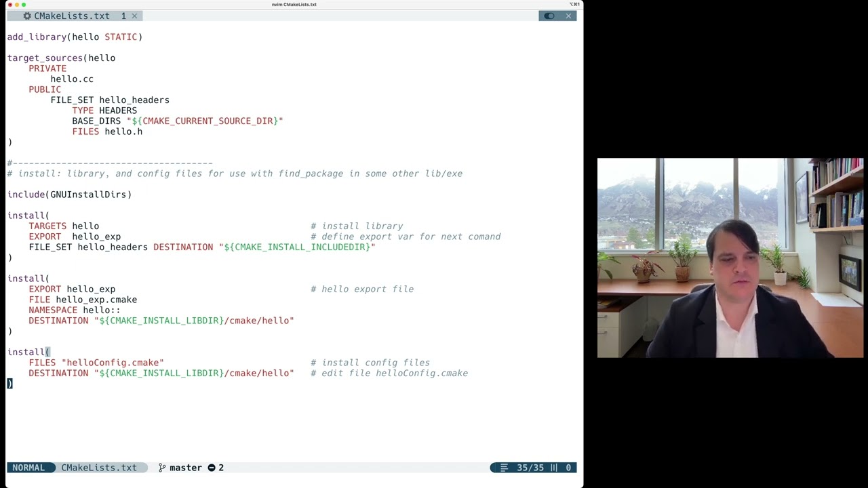
Task: Click the git branch icon beside master
Action: [161, 468]
